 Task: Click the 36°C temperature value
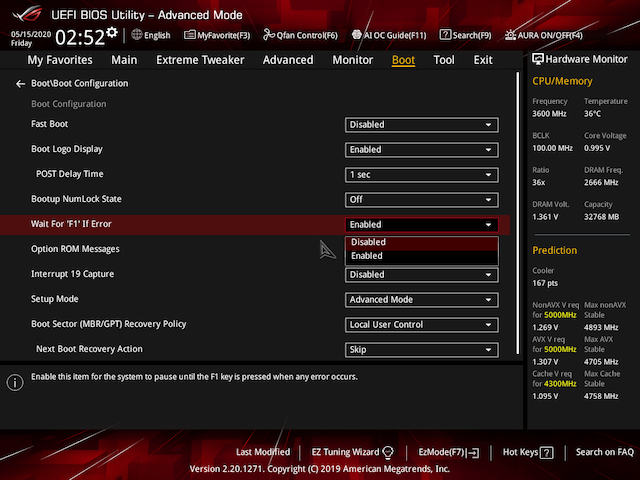point(592,114)
